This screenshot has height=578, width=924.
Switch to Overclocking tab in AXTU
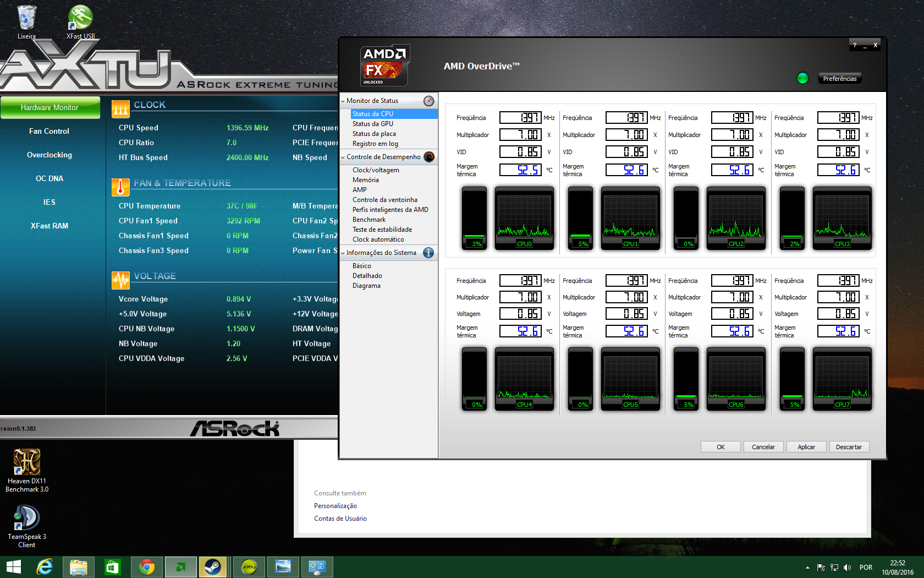click(x=49, y=155)
